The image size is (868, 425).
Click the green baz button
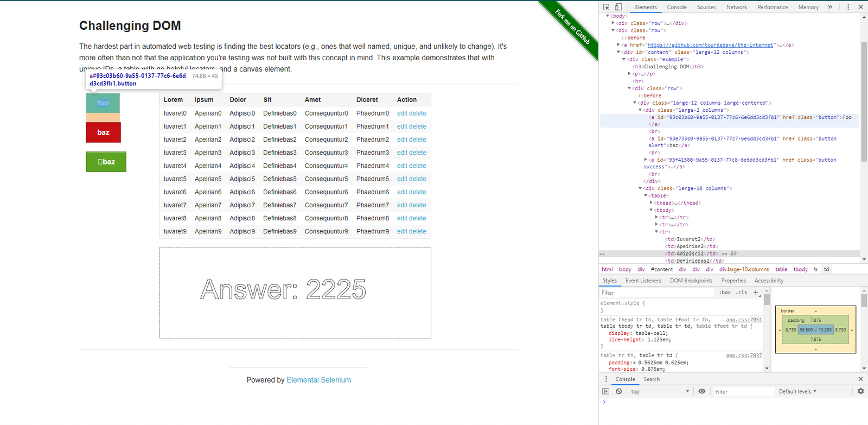(106, 162)
